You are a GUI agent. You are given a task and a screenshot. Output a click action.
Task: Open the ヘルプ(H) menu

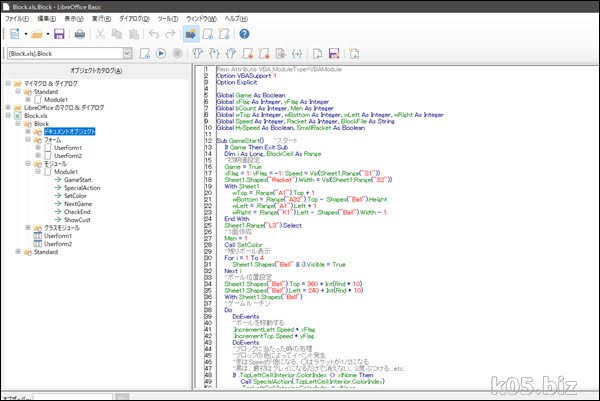tap(236, 18)
